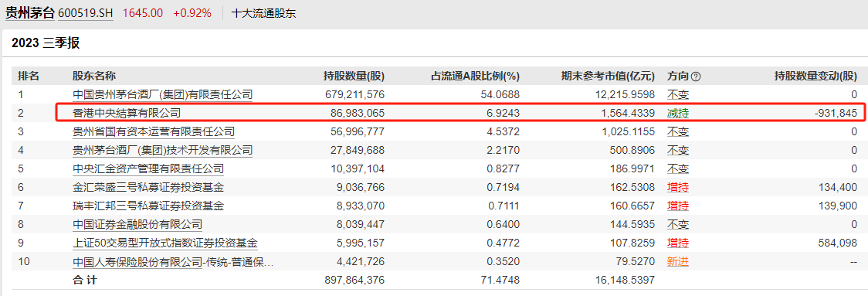Select the 十大流通股东 tab label
The height and width of the screenshot is (296, 868).
coord(263,13)
